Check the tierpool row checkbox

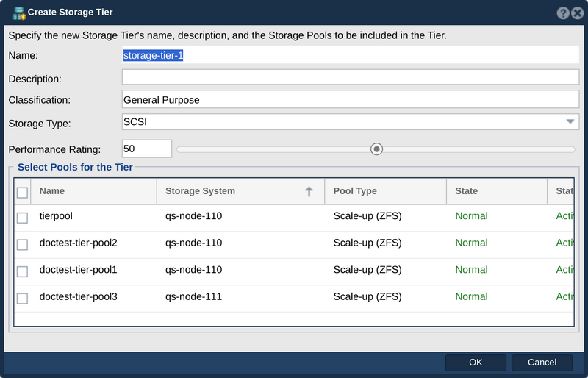click(x=23, y=218)
